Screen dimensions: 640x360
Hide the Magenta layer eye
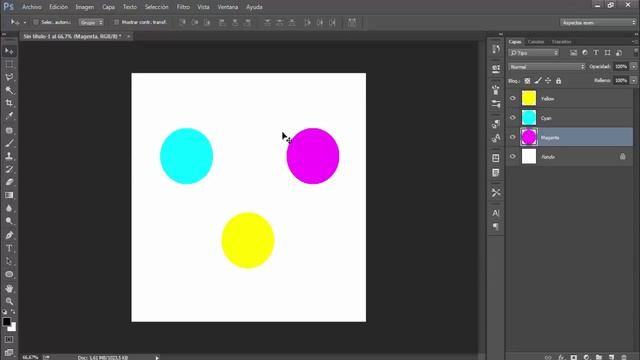513,137
